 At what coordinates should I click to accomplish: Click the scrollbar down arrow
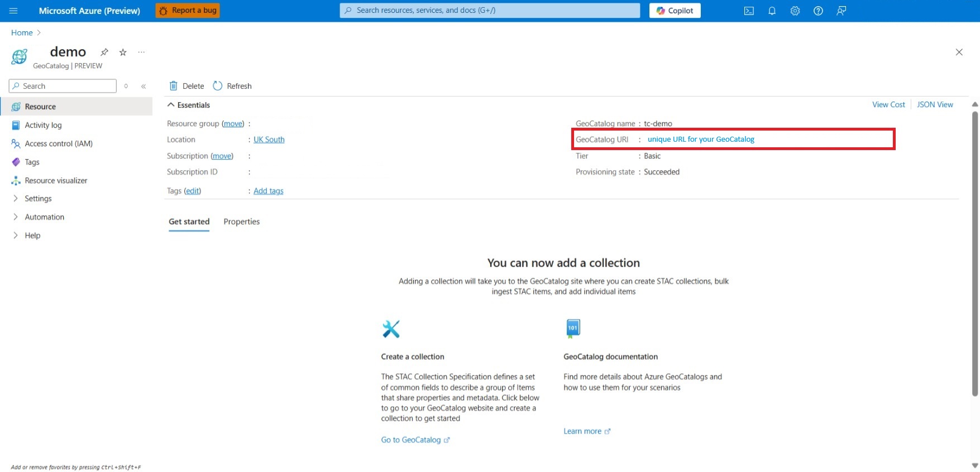tap(975, 465)
